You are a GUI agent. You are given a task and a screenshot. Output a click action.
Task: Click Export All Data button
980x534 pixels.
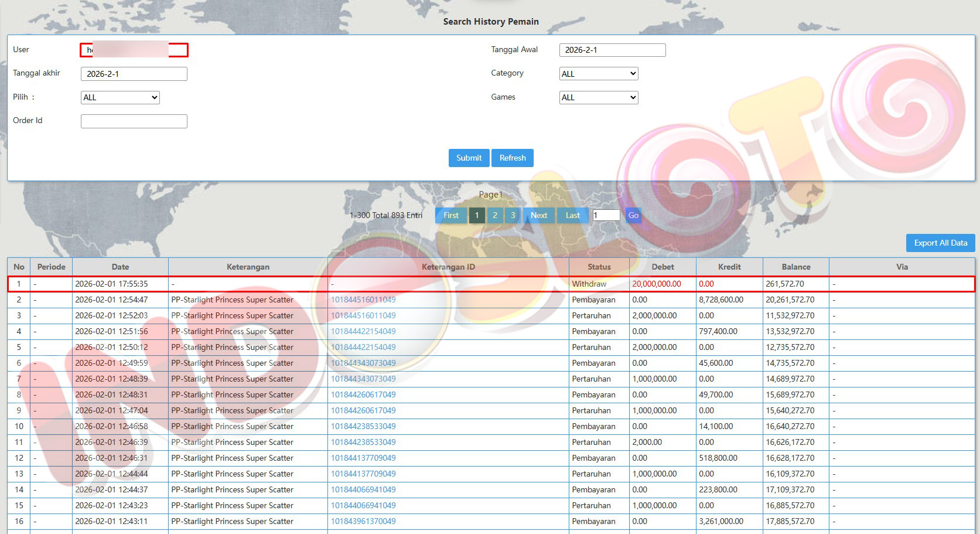[940, 243]
